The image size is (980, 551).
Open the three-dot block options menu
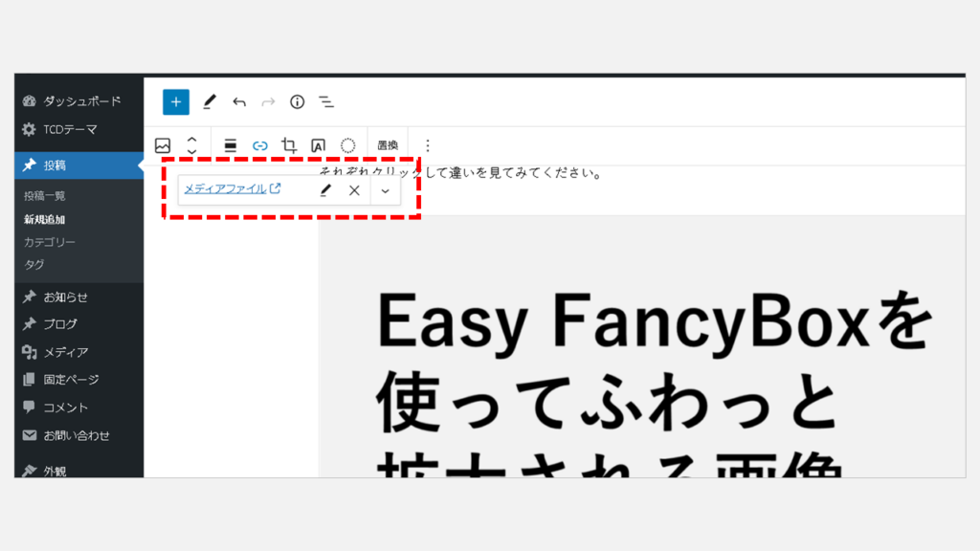click(x=428, y=145)
